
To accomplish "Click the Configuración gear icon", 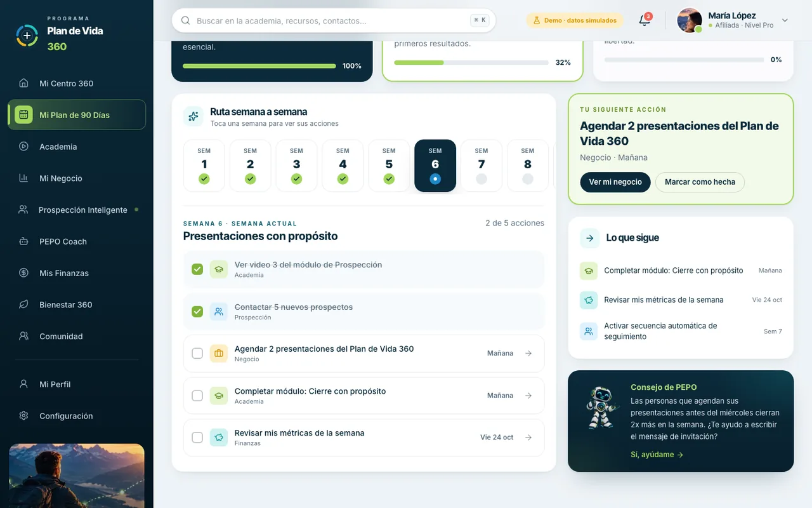I will point(23,416).
